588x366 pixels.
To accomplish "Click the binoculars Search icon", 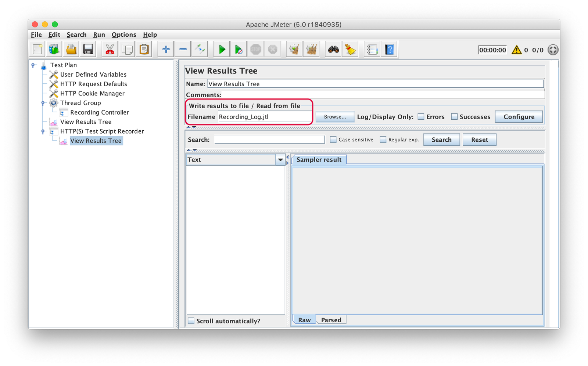I will tap(333, 49).
